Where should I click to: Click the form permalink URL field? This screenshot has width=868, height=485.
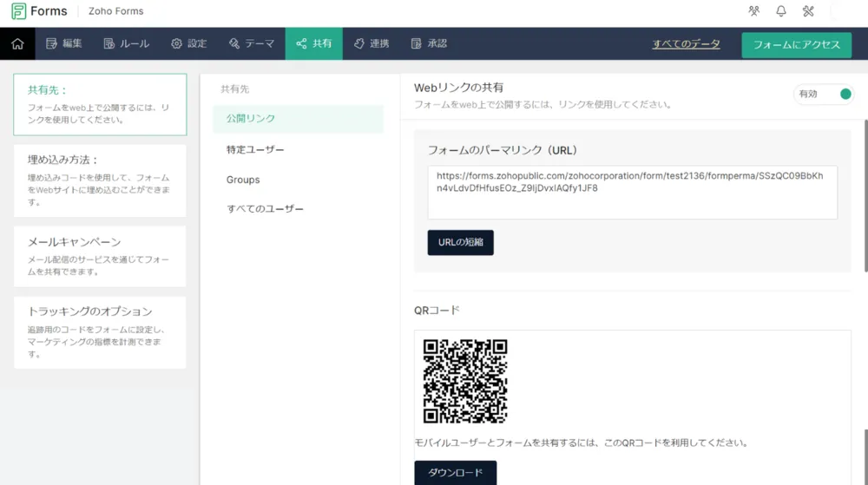[x=632, y=193]
